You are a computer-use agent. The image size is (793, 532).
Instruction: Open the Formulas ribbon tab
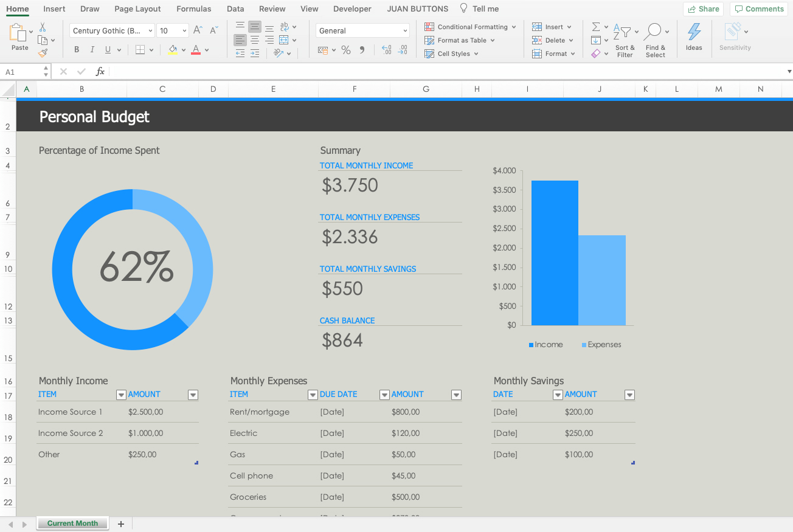(x=194, y=9)
